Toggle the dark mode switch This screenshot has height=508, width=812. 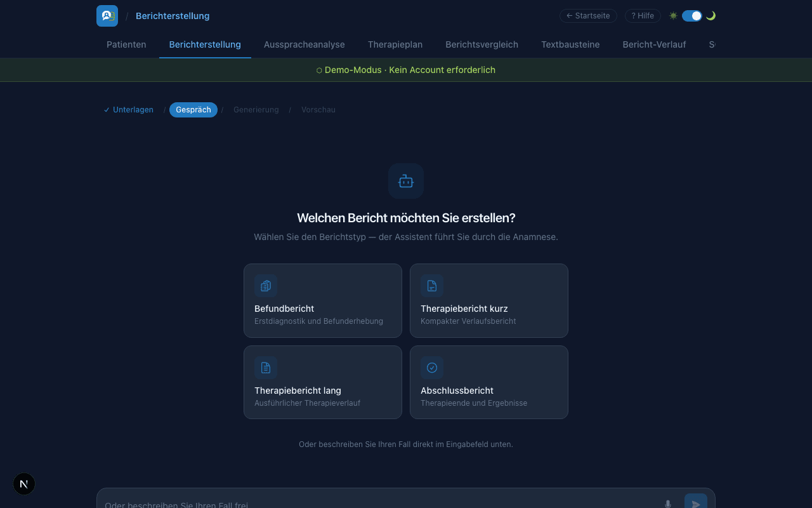point(692,16)
